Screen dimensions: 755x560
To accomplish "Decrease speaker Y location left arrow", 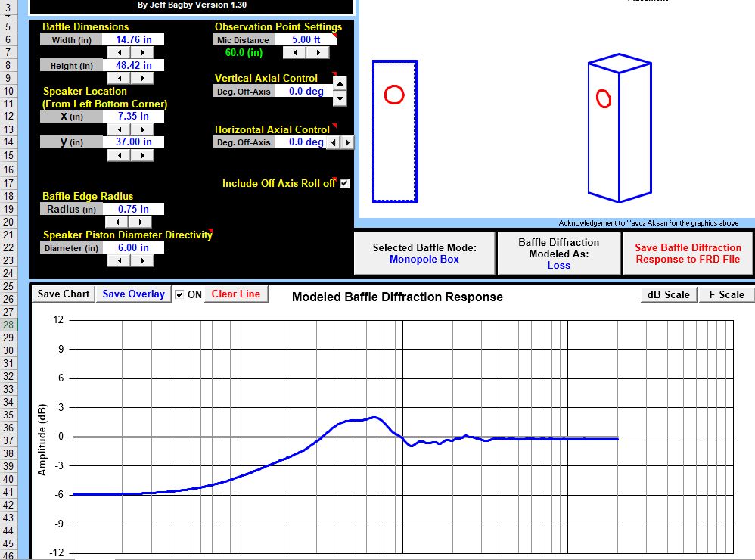I will 119,155.
